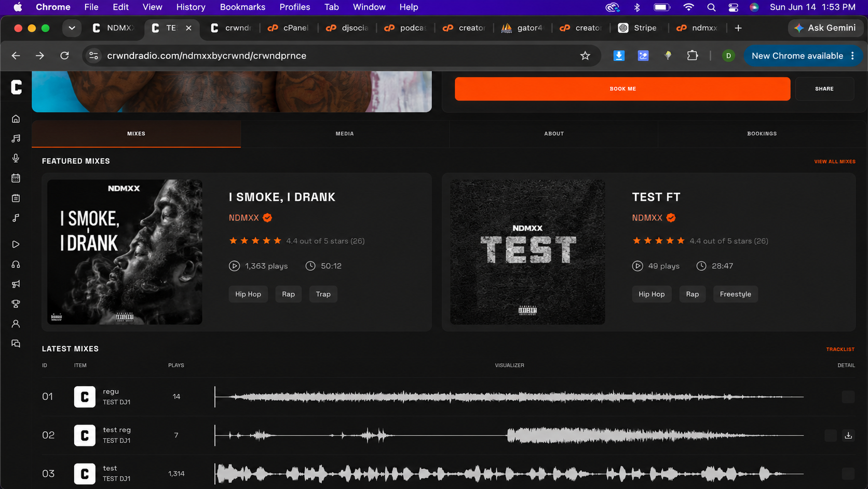Click New Chrome available update button
This screenshot has width=868, height=489.
[x=803, y=56]
